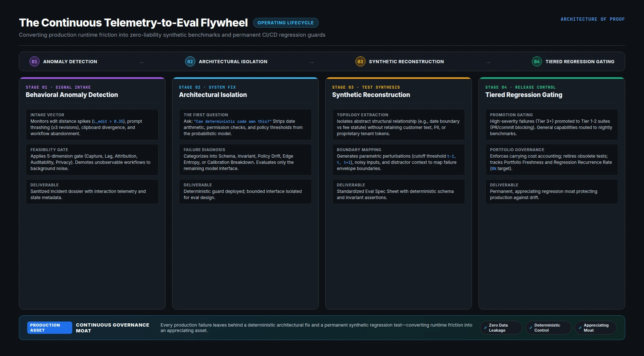The width and height of the screenshot is (644, 356).
Task: Click the "Standardized Eval Spec Sheet" deliverable text
Action: click(395, 194)
